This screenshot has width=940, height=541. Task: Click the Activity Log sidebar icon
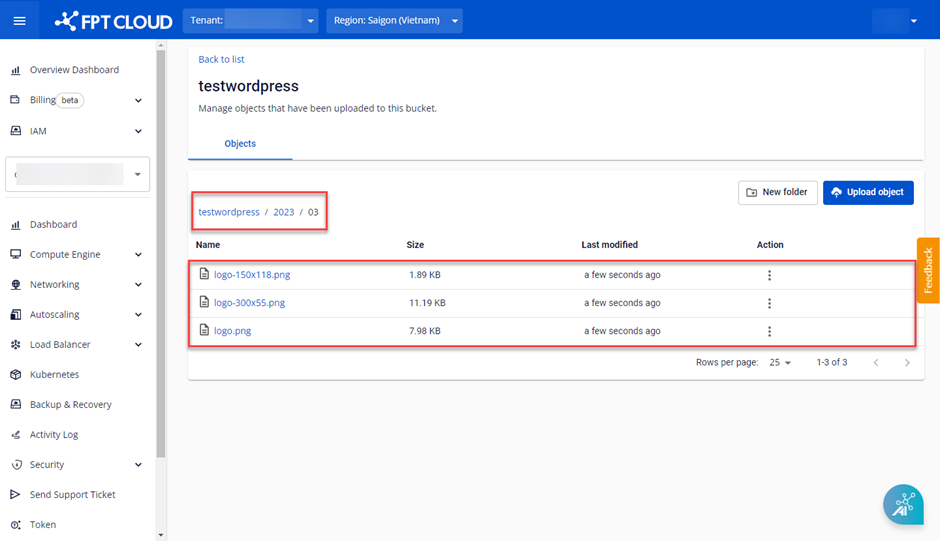(x=16, y=435)
